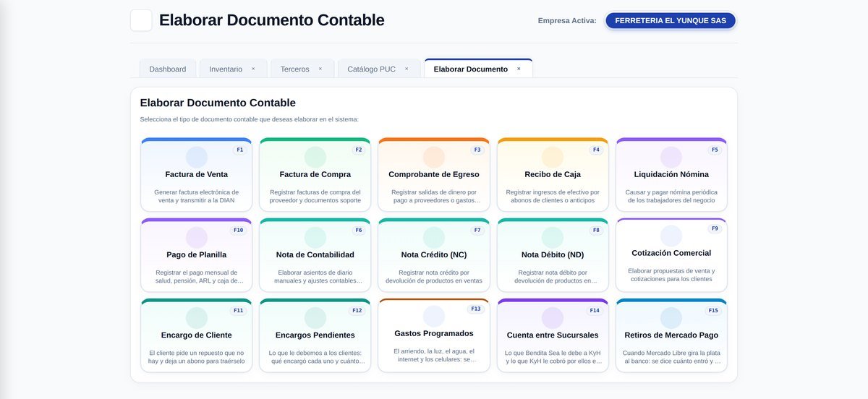Click the F2 shortcut badge
This screenshot has height=399, width=868.
click(358, 150)
